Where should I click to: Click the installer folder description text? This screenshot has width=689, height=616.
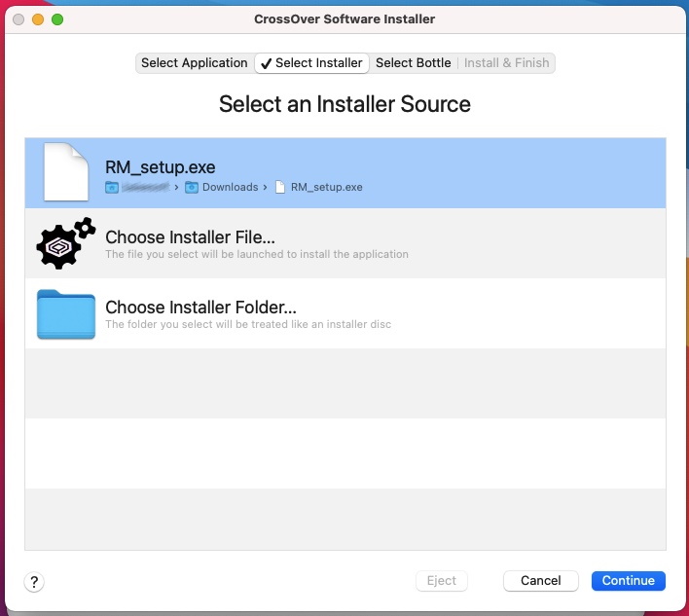[248, 324]
